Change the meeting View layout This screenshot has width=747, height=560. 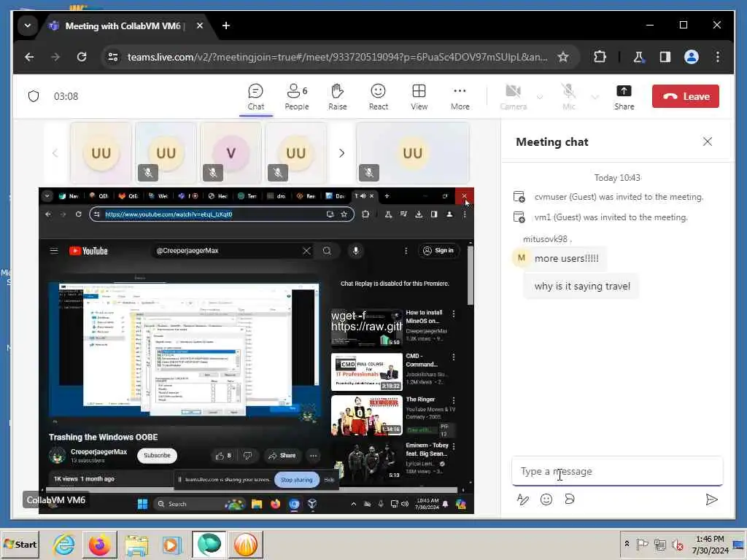point(419,97)
